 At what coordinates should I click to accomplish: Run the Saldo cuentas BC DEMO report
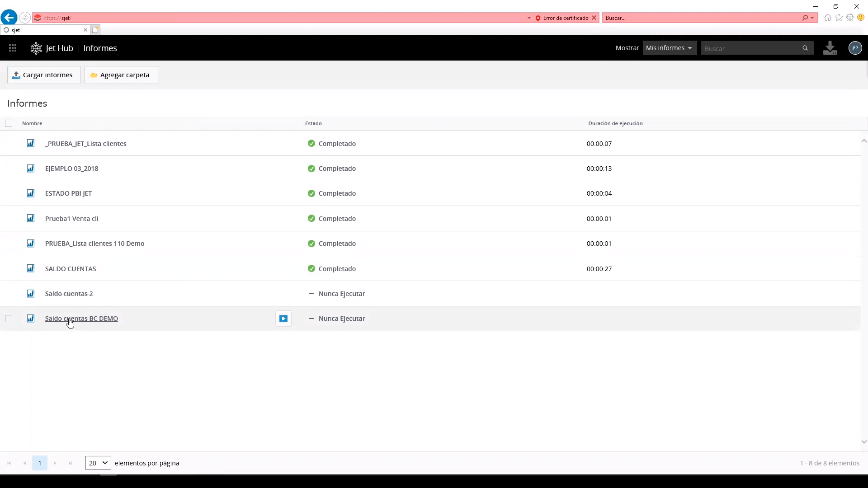(x=283, y=319)
